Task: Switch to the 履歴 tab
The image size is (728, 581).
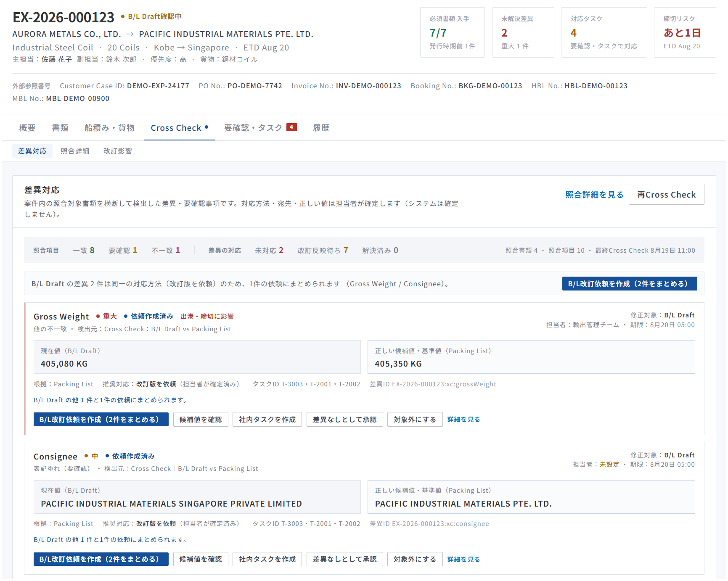Action: click(x=321, y=128)
